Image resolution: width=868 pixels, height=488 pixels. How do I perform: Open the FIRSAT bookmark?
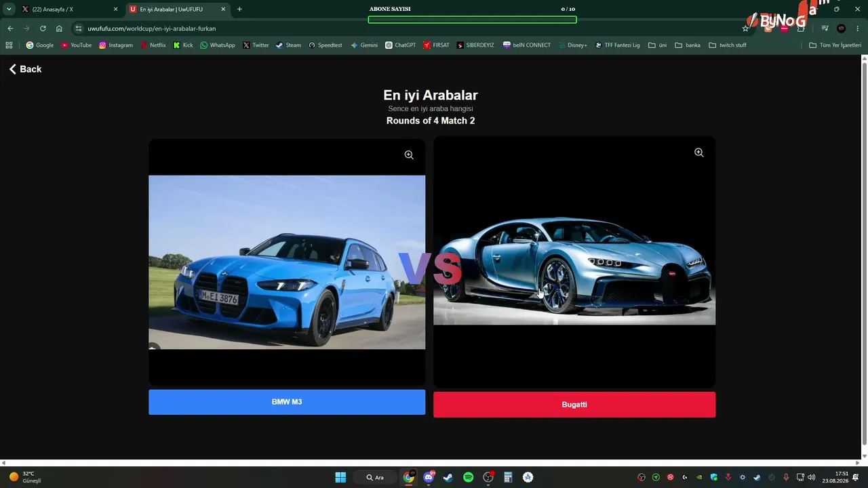[x=436, y=45]
